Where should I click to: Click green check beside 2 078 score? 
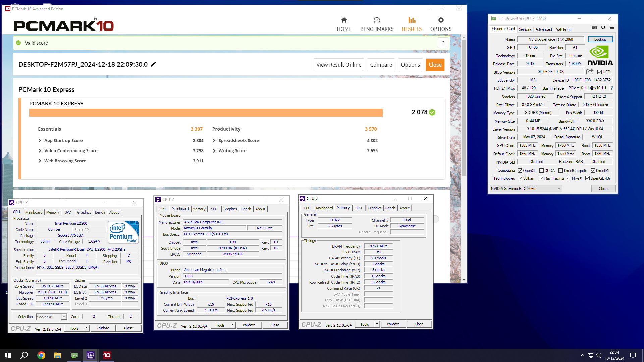pos(432,112)
